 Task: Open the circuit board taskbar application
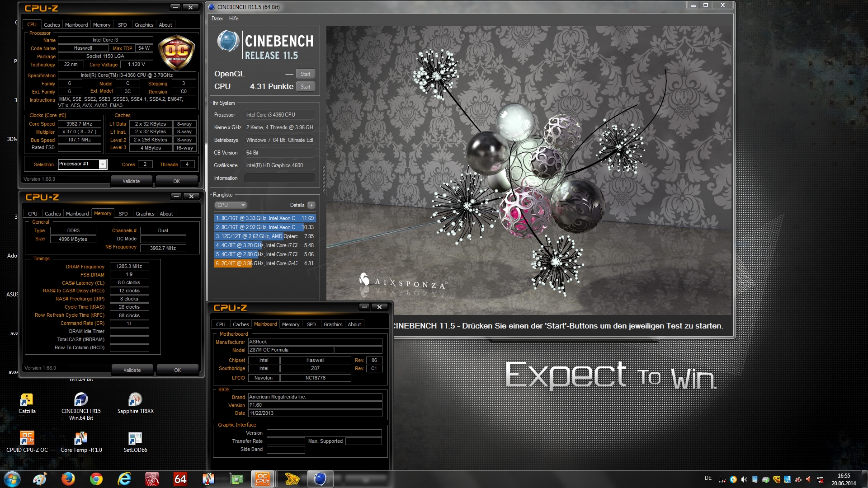236,479
